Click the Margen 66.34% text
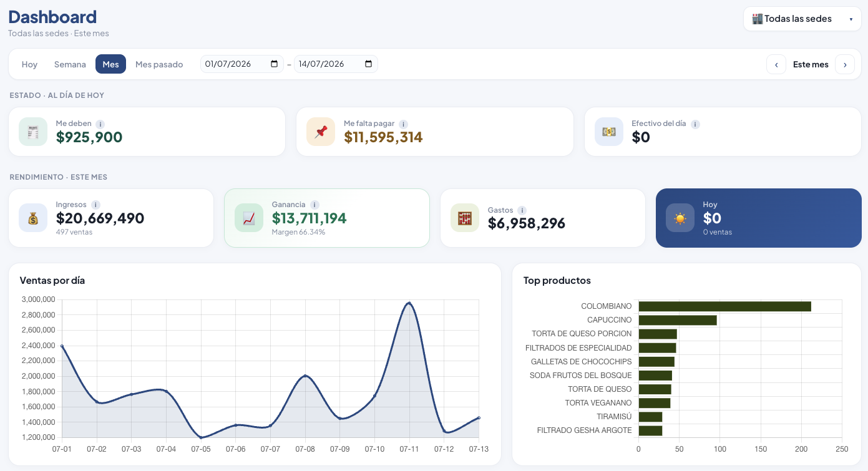868x471 pixels. pos(298,232)
